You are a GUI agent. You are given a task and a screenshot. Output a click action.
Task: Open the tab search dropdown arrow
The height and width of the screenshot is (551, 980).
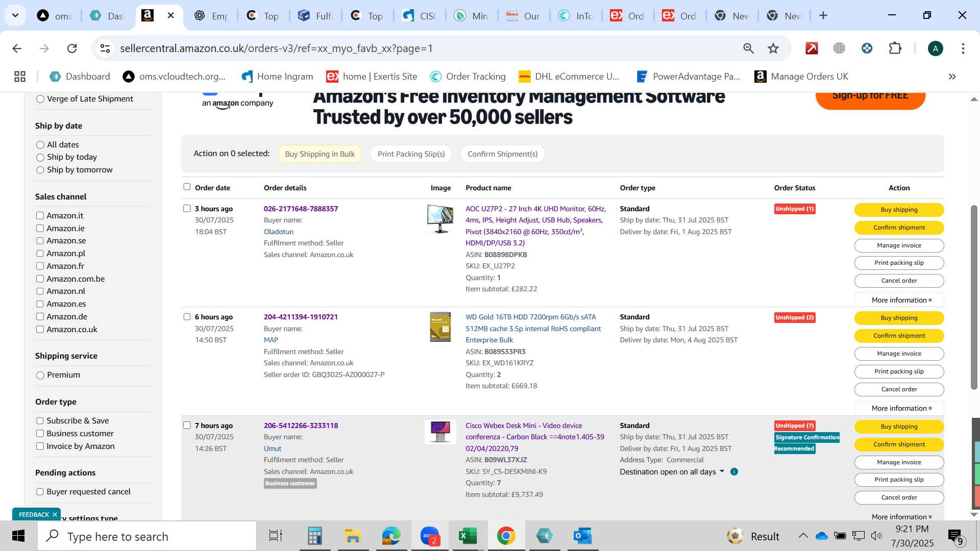[15, 15]
